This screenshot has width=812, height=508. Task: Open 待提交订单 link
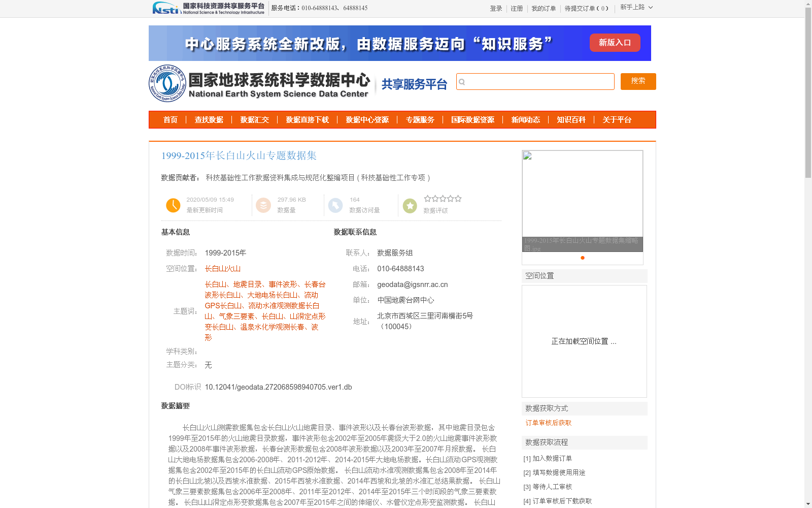pos(586,9)
